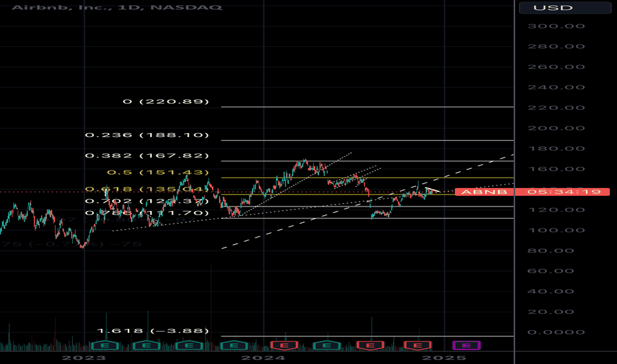Select the 0.382 (167.82) Fibonacci label
Image resolution: width=617 pixels, height=364 pixels.
coord(147,156)
